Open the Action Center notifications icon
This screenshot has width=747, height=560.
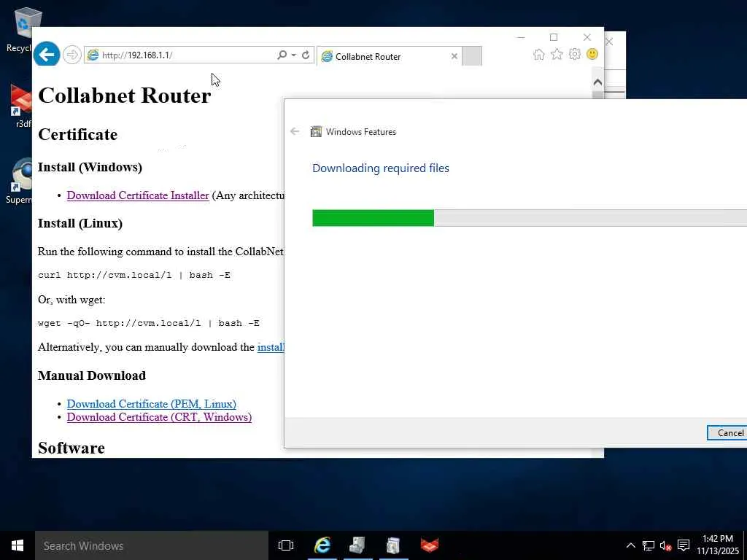(684, 545)
